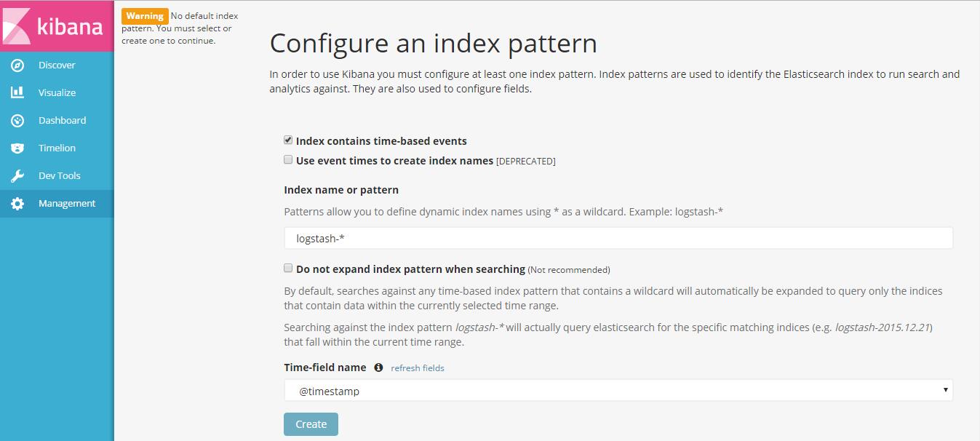Click the Dev Tools wrench icon
The width and height of the screenshot is (980, 441).
[17, 176]
